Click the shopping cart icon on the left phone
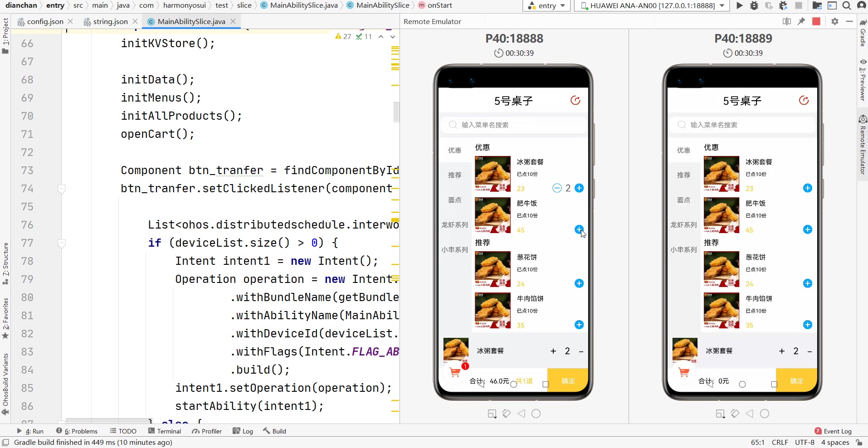 tap(455, 372)
